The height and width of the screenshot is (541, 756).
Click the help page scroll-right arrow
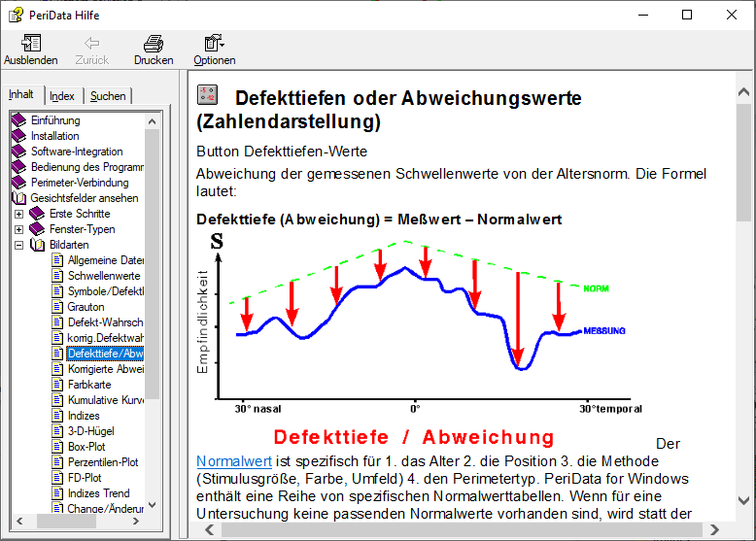click(714, 530)
